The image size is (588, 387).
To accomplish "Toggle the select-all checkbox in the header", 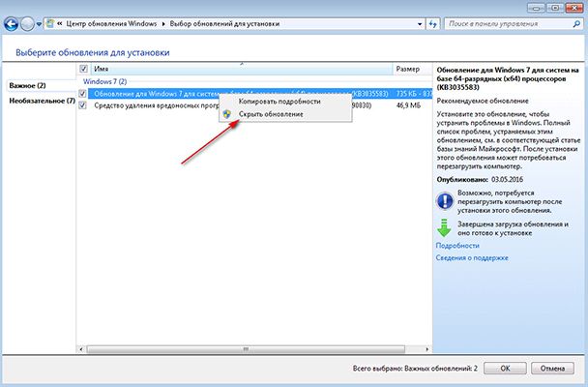I will [x=83, y=69].
